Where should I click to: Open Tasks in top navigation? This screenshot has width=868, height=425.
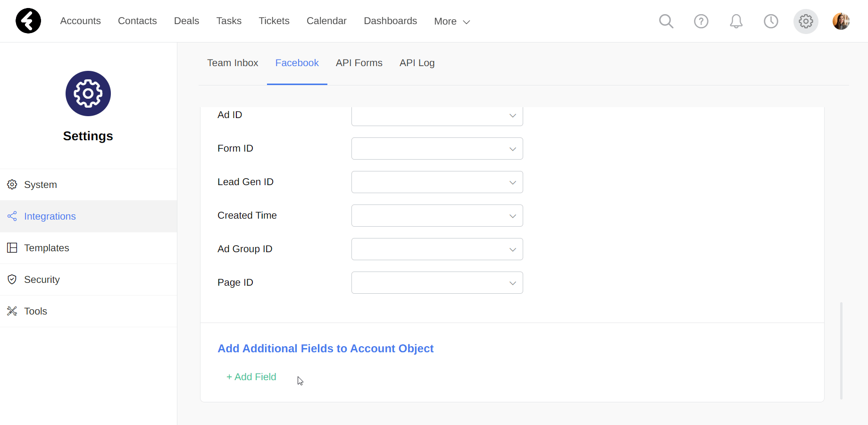[229, 21]
